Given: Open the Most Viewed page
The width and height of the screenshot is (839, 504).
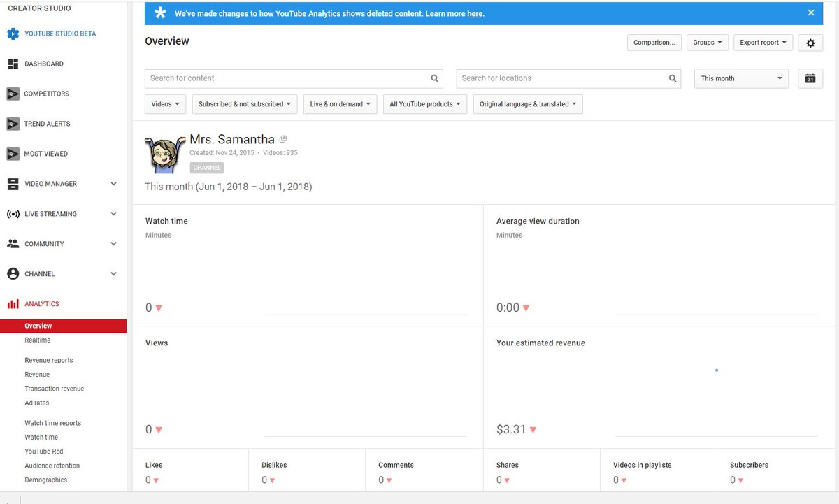Looking at the screenshot, I should coord(46,154).
